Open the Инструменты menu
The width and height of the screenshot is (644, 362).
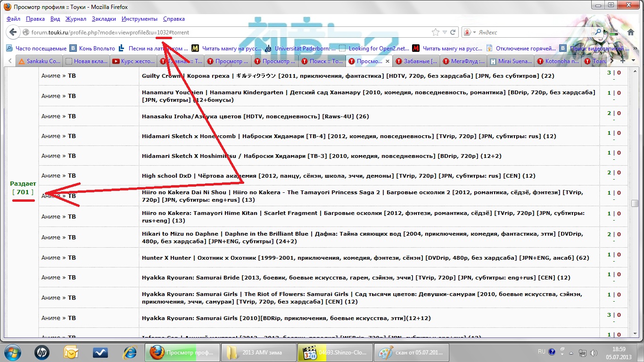click(x=139, y=19)
